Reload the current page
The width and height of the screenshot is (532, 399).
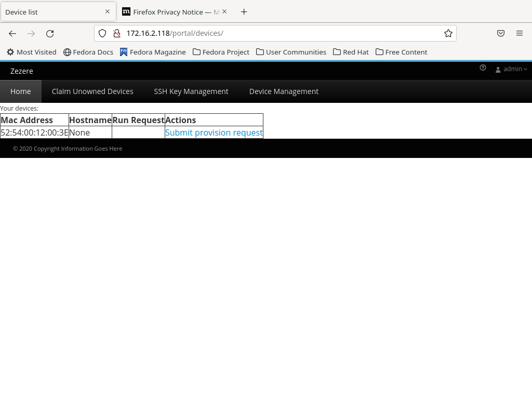pyautogui.click(x=50, y=33)
